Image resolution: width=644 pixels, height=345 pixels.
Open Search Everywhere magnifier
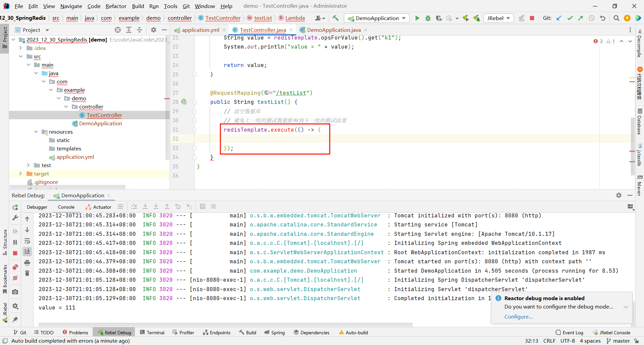pos(616,18)
